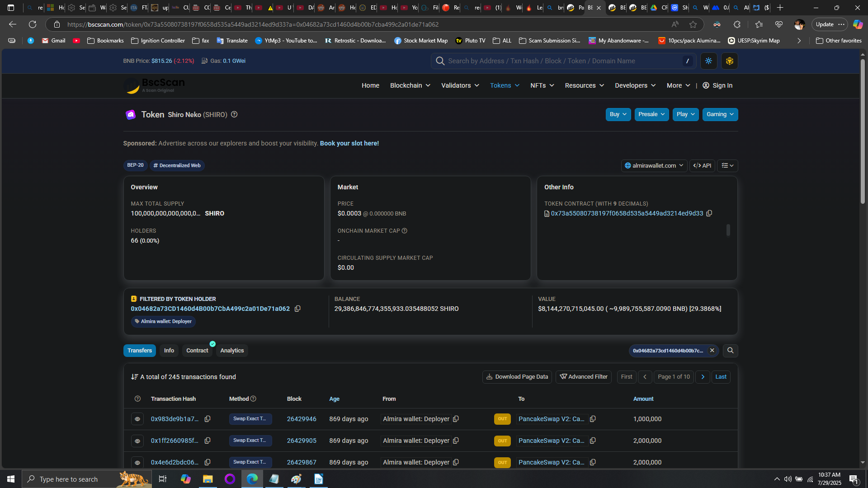Click the browser address bar URL

[x=253, y=24]
